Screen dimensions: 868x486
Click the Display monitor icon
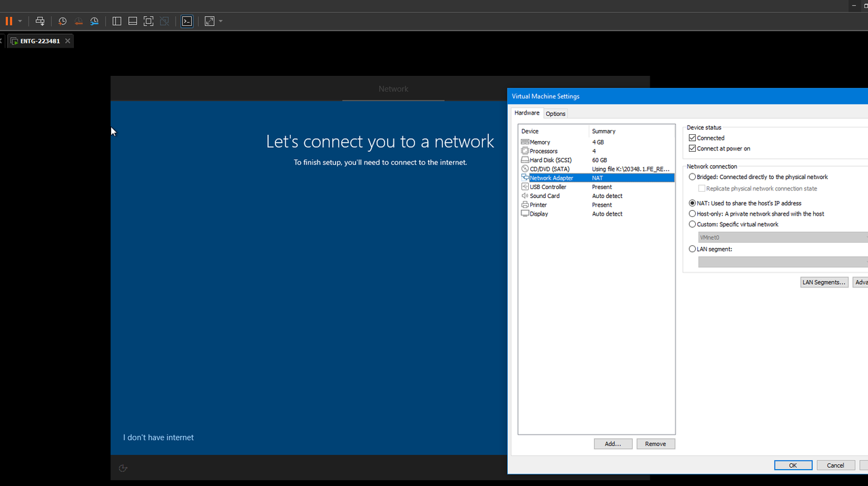coord(525,214)
